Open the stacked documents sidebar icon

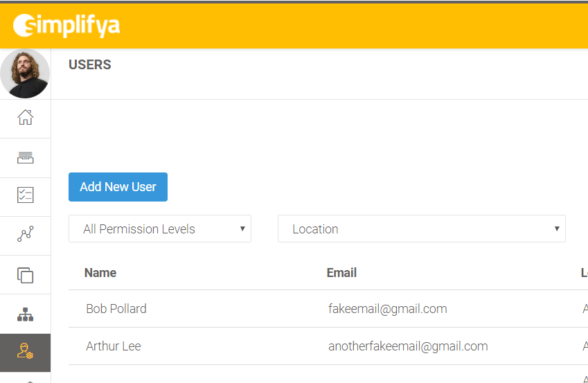tap(25, 275)
